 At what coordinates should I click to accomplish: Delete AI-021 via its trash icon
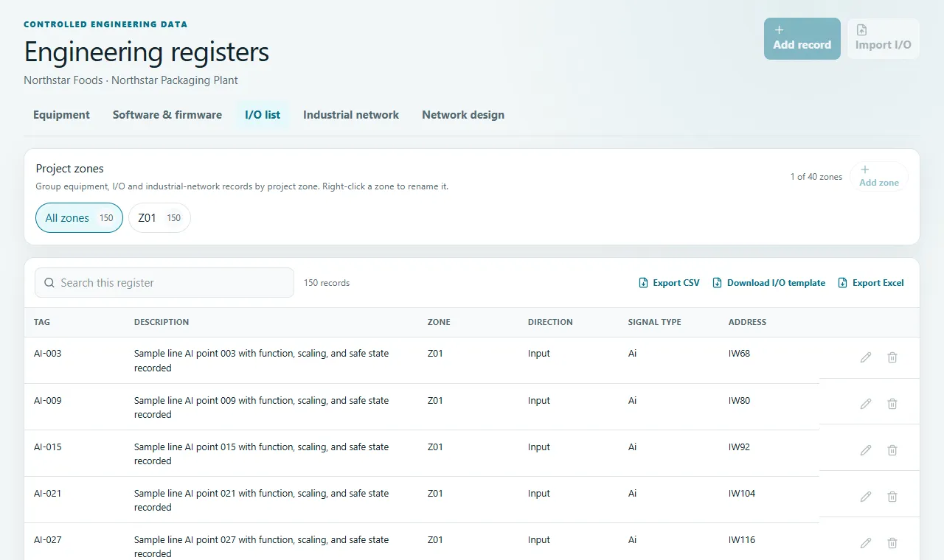coord(892,497)
